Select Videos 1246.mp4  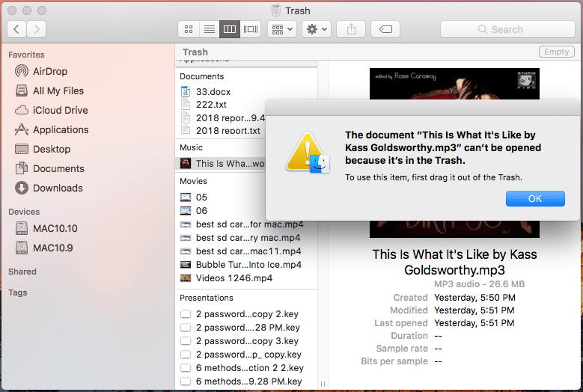point(233,278)
